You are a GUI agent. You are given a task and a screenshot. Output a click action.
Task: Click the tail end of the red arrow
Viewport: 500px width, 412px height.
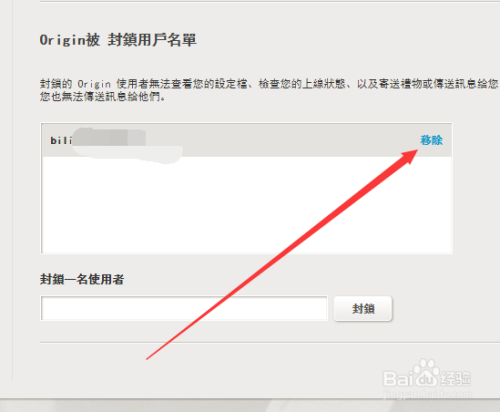(x=149, y=357)
